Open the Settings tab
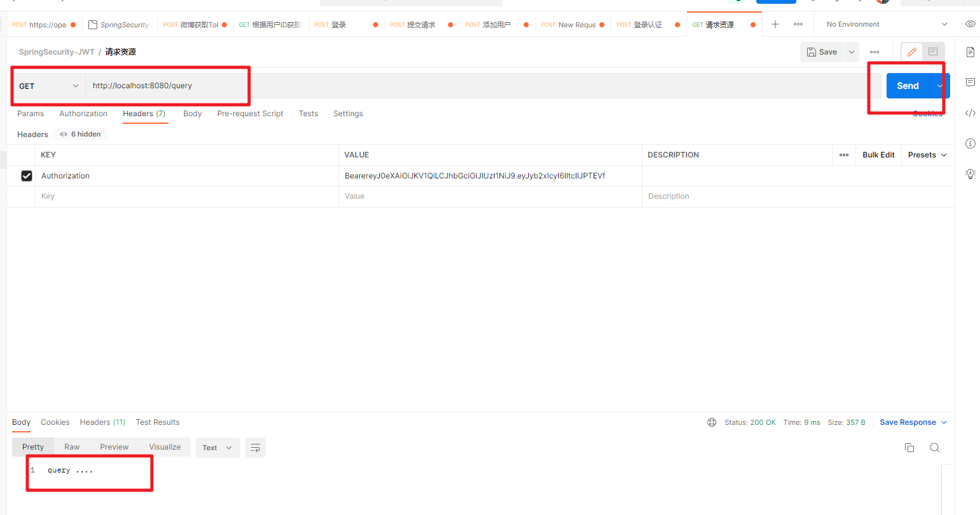This screenshot has width=980, height=515. click(348, 114)
